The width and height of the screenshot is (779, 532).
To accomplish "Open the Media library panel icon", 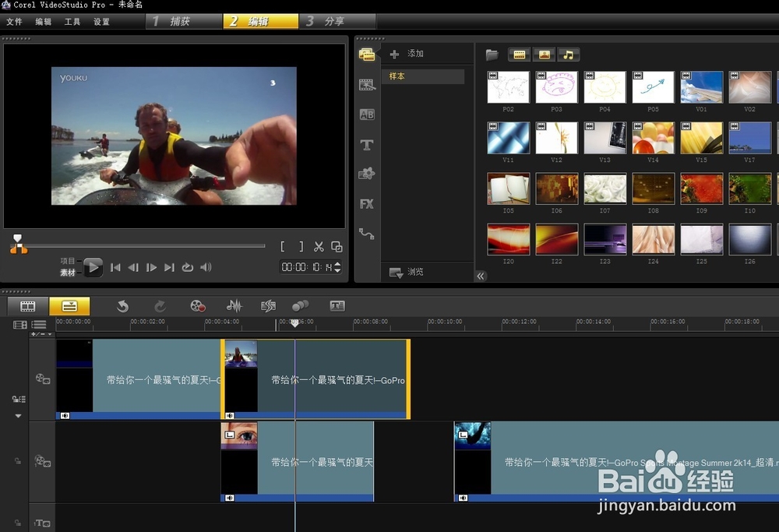I will pos(367,55).
